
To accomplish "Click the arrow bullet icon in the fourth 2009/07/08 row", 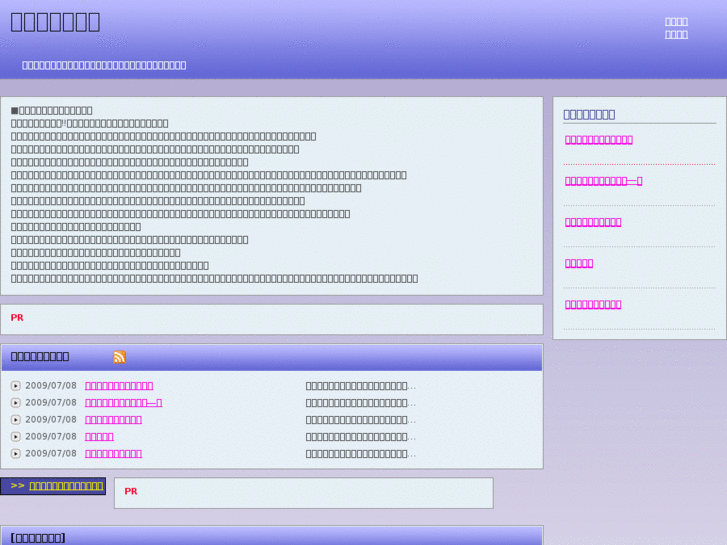I will click(16, 436).
